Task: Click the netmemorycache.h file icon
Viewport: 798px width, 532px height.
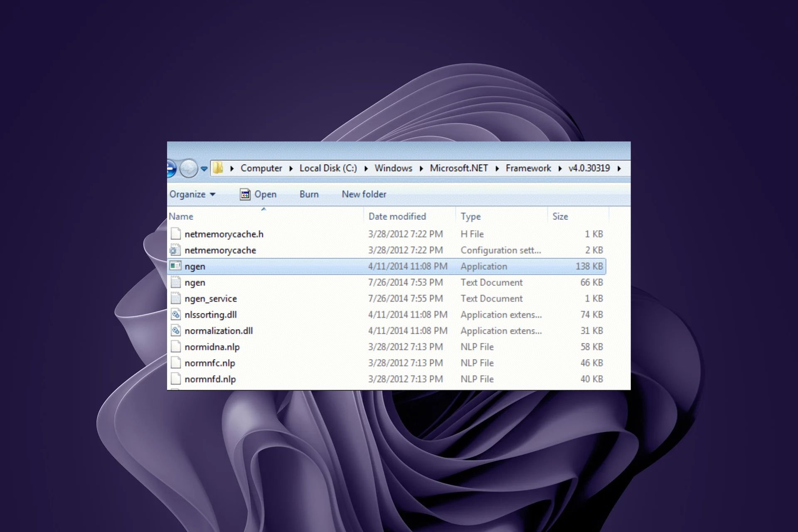Action: tap(176, 234)
